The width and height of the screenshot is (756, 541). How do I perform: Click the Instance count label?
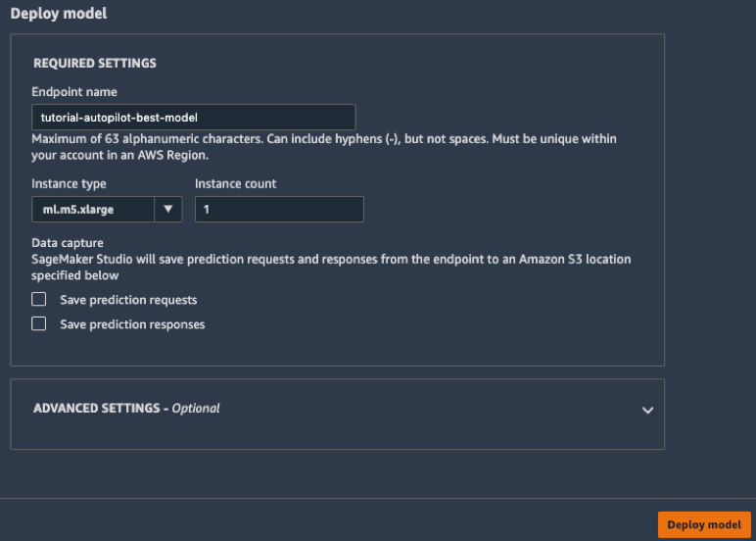235,184
